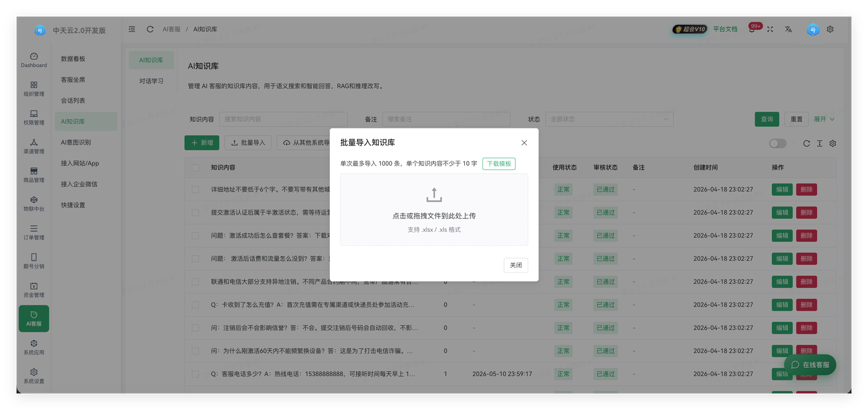This screenshot has width=868, height=410.
Task: Open 订单管理 in the left rail
Action: click(x=33, y=232)
